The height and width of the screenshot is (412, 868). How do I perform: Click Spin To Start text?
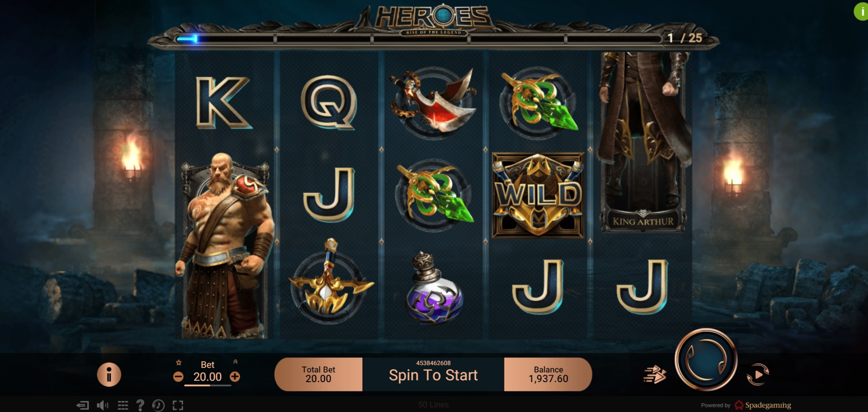[x=433, y=375]
